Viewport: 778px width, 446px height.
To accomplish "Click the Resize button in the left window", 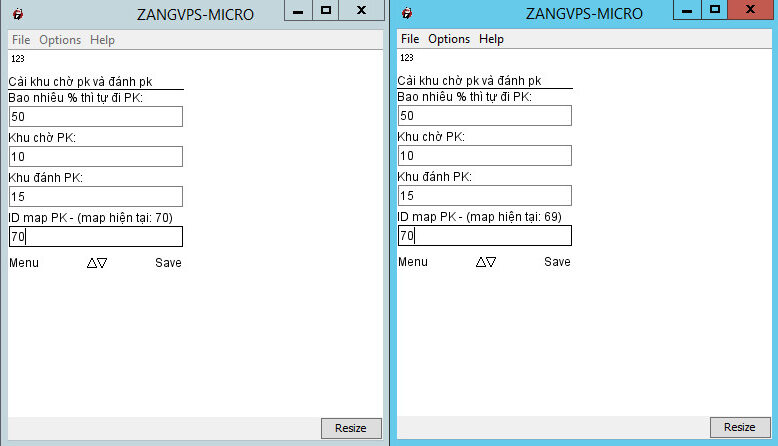I will 350,428.
